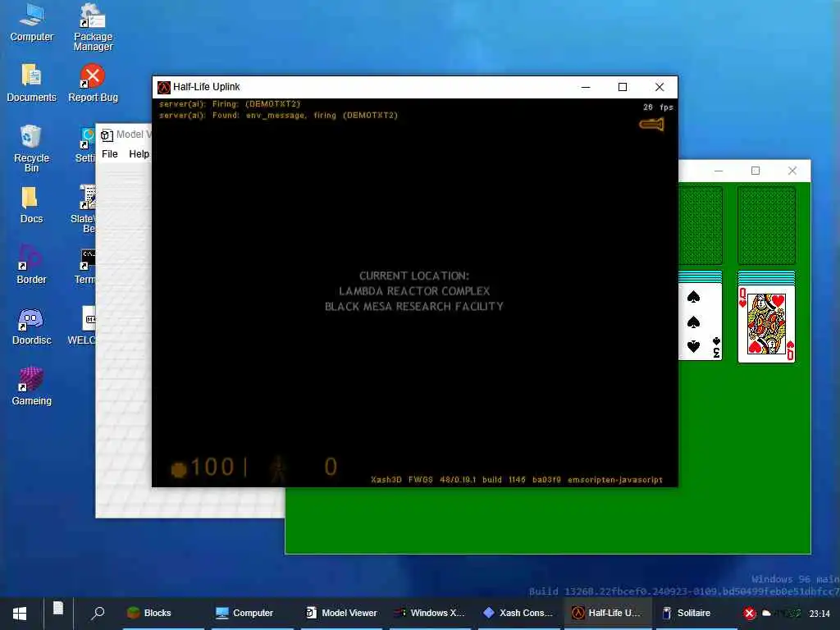
Task: Click the Xash3D FWGS build version text
Action: click(517, 480)
